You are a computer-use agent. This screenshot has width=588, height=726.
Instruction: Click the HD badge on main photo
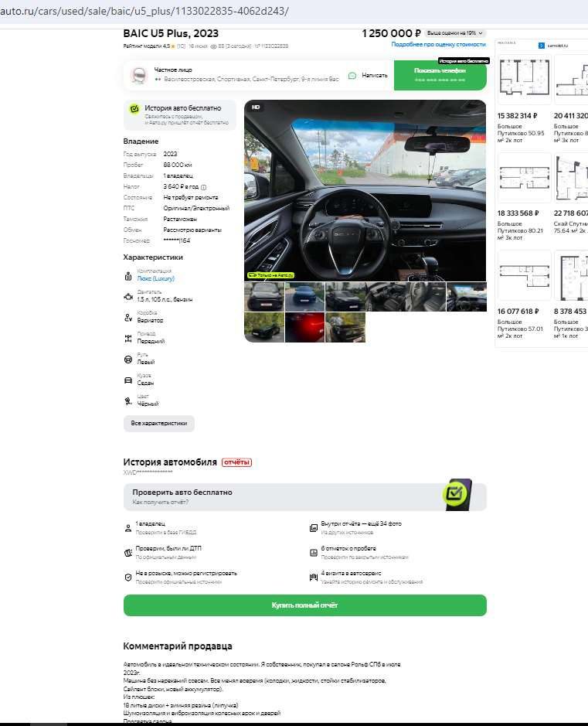coord(256,107)
